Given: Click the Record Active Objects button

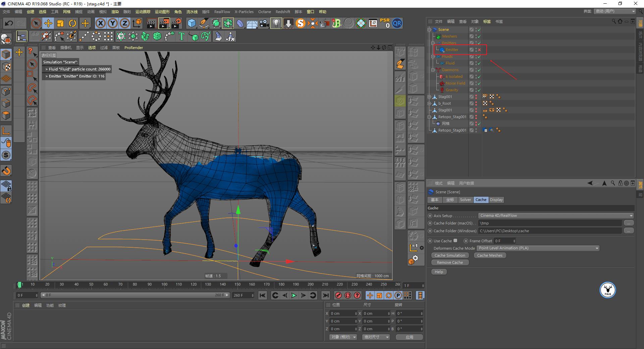Looking at the screenshot, I should click(338, 295).
